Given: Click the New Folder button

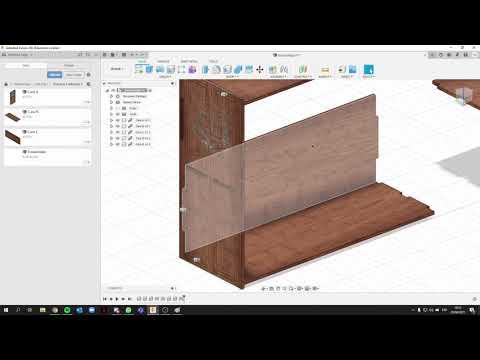Looking at the screenshot, I should click(x=73, y=75).
